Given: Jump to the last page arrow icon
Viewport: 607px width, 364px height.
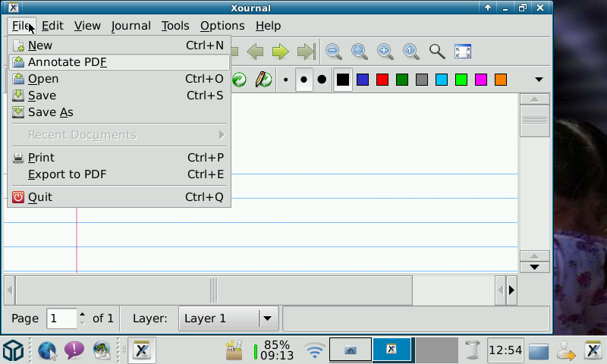Looking at the screenshot, I should [307, 52].
